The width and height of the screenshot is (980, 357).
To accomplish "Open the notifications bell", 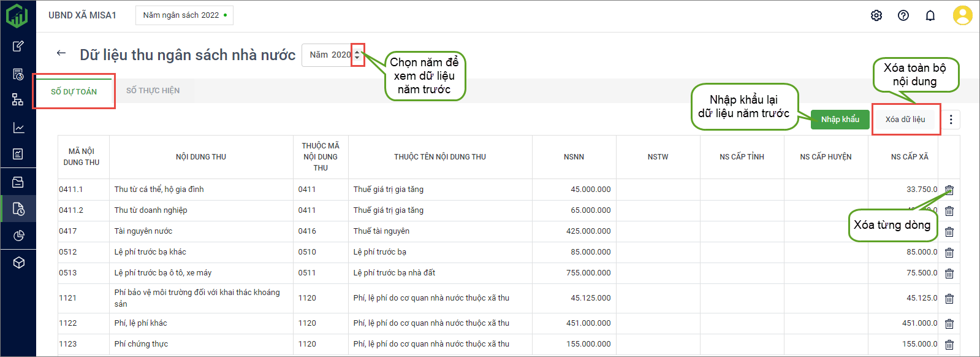I will (x=930, y=15).
